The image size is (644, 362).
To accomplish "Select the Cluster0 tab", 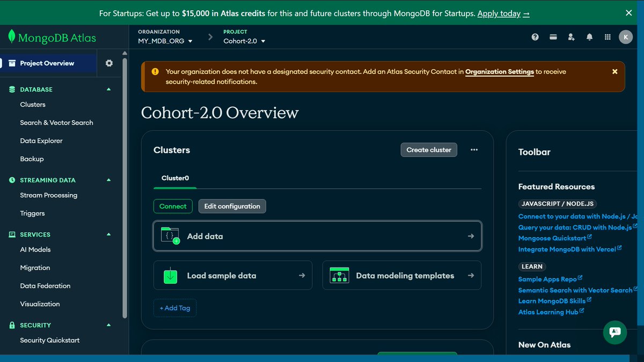I will point(175,178).
